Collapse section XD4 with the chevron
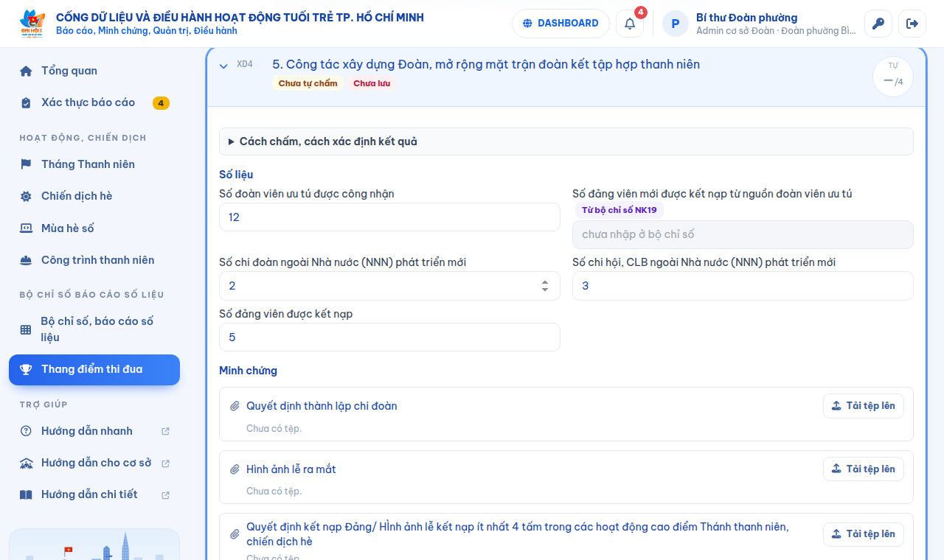944x560 pixels. (223, 66)
